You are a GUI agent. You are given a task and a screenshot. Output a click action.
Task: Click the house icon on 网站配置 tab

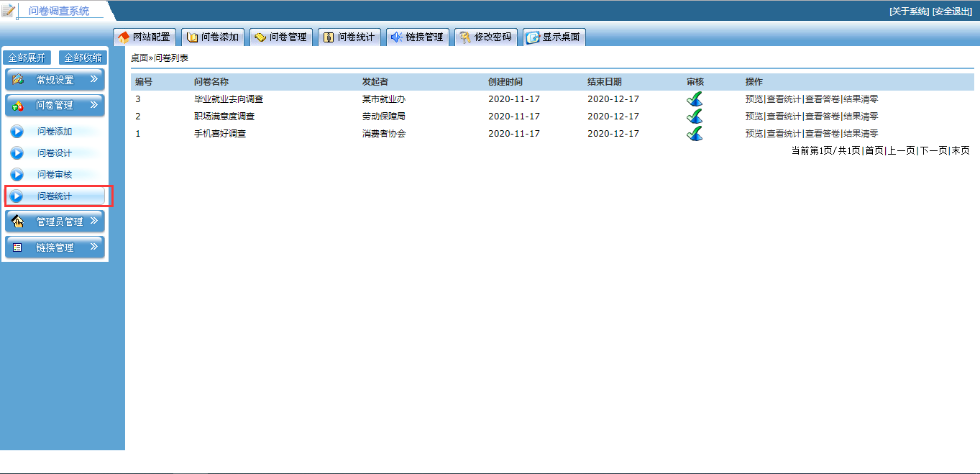(124, 37)
